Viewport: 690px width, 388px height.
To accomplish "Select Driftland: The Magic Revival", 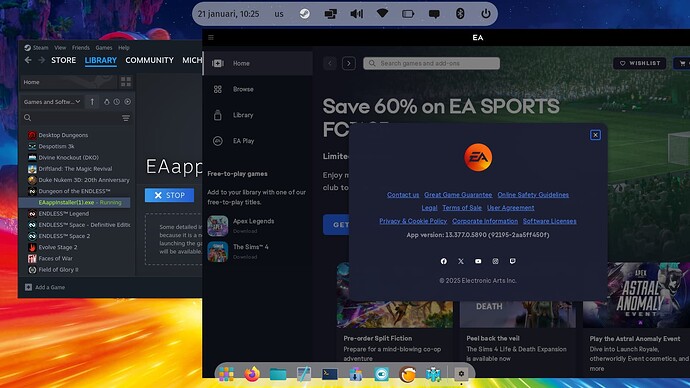I will [x=74, y=169].
